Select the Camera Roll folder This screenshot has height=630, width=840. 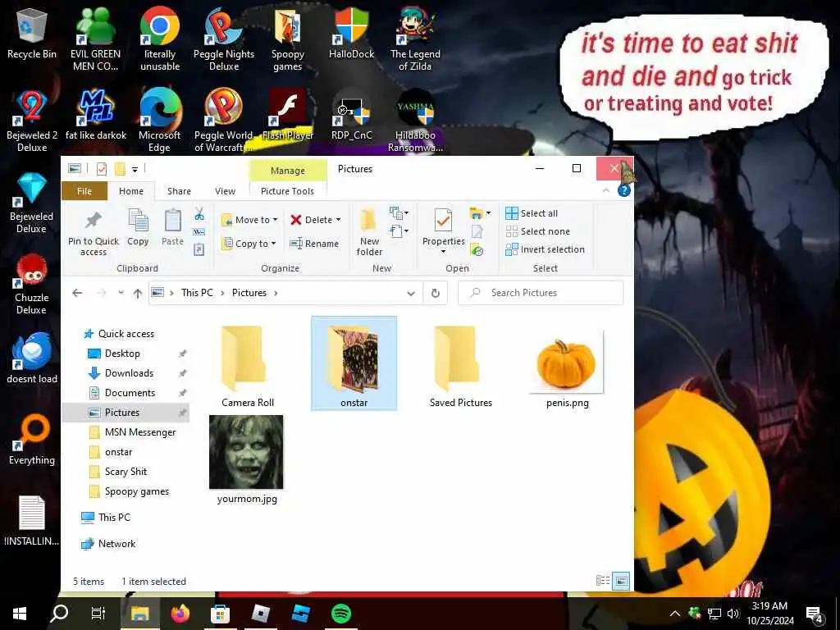click(x=248, y=367)
